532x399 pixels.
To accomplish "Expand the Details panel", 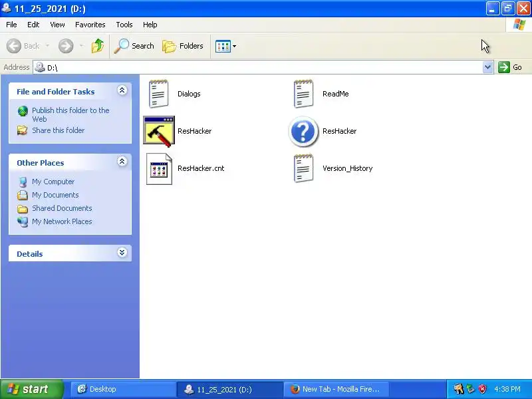I will pos(122,253).
